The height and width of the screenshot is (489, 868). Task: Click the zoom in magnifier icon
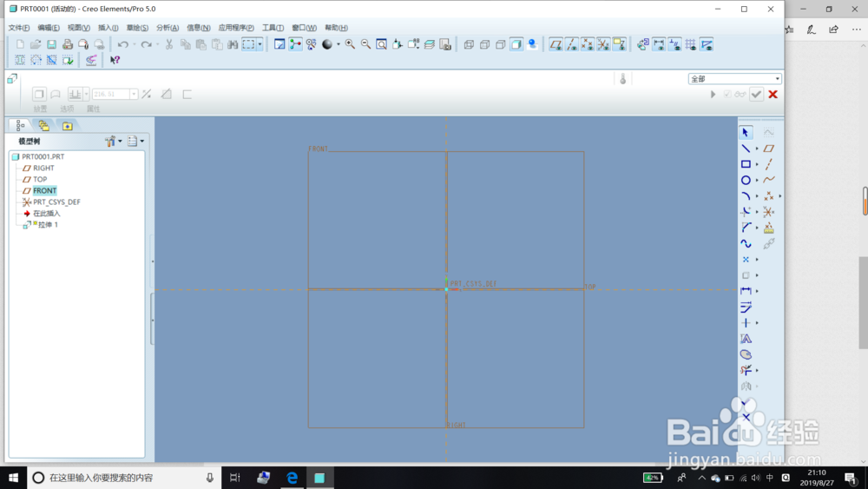pos(350,44)
